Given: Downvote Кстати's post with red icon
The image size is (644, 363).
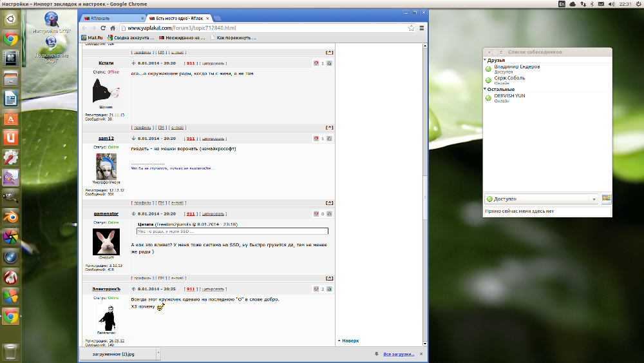Looking at the screenshot, I should [316, 63].
